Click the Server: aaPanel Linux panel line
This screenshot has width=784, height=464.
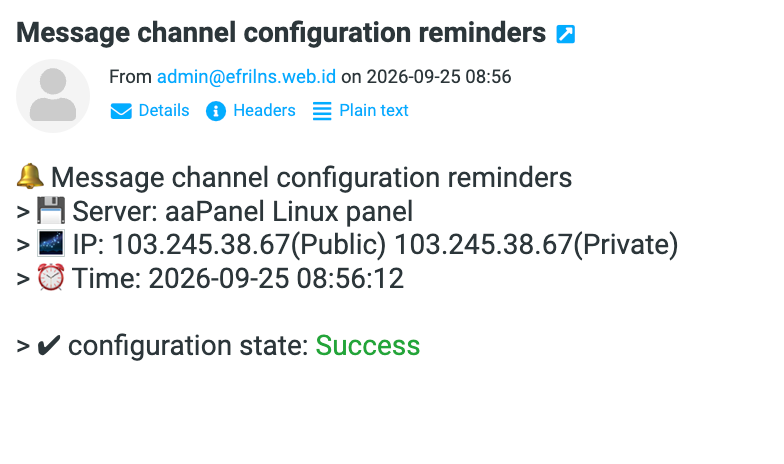pos(242,211)
